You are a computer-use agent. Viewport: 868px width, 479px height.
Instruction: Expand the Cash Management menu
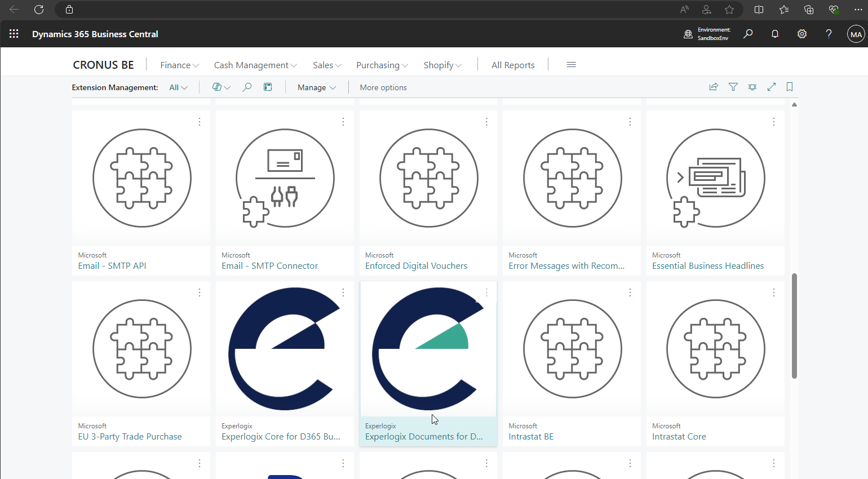tap(255, 65)
